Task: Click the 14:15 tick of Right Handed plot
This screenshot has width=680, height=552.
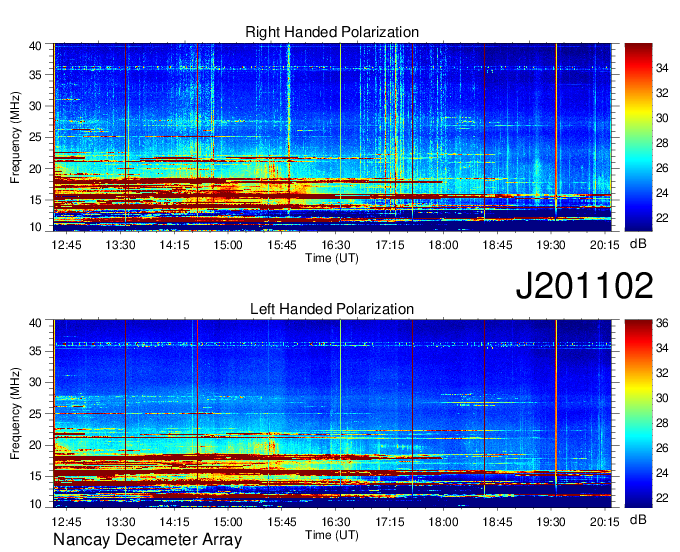Action: tap(174, 245)
